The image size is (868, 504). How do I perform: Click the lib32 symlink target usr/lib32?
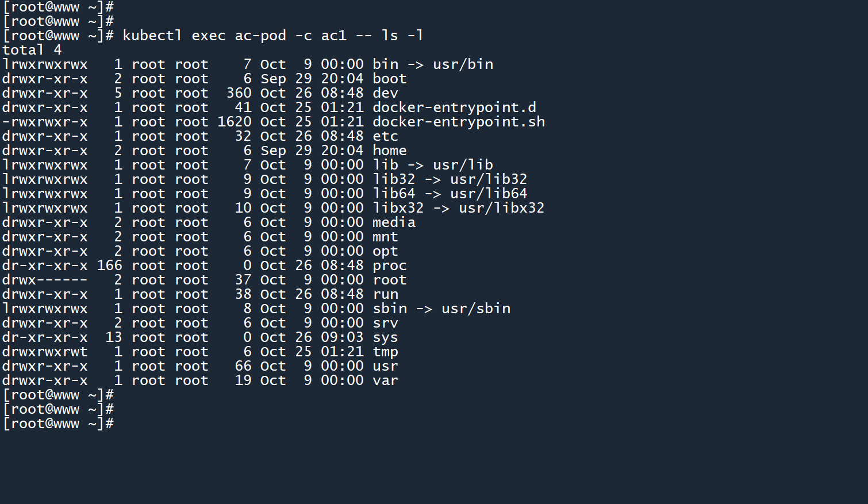point(488,179)
